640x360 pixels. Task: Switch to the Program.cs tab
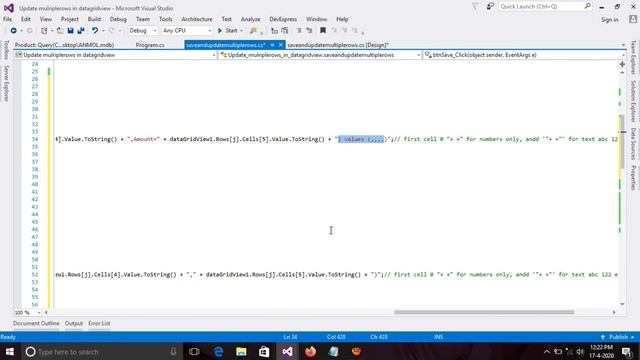click(x=150, y=45)
